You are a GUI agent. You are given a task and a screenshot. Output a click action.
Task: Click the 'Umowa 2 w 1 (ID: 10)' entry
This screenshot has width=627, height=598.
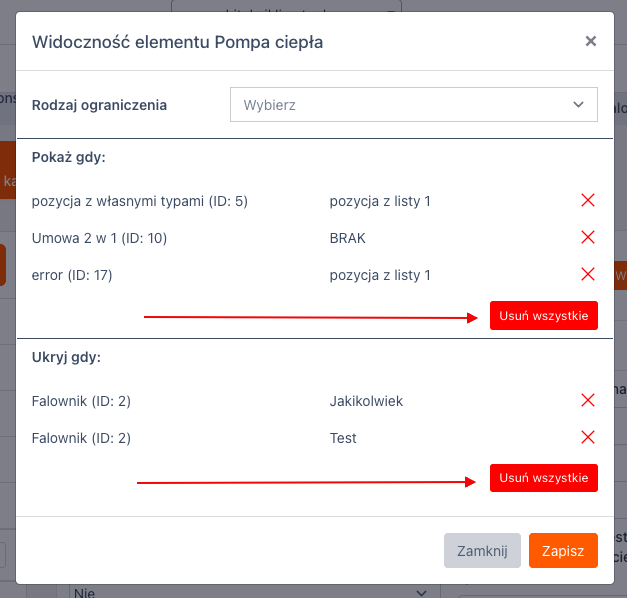[99, 238]
